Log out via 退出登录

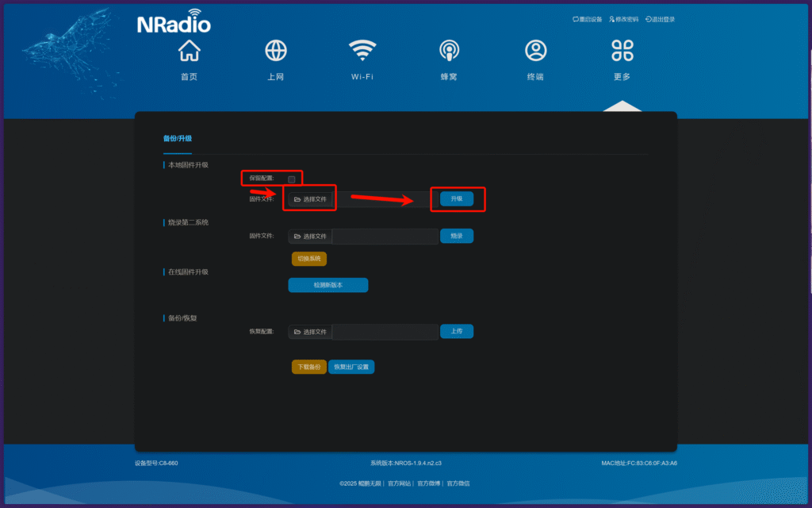[660, 19]
